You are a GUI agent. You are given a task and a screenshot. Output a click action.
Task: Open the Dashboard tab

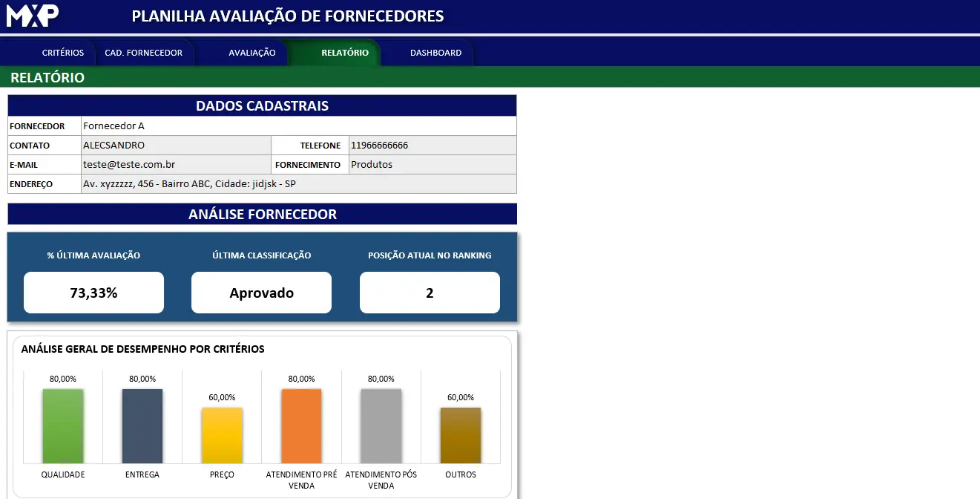coord(435,53)
